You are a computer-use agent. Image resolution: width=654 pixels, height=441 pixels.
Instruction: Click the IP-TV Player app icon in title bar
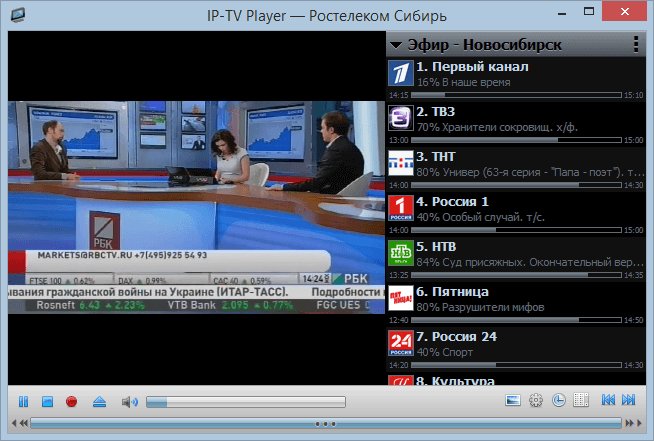18,15
